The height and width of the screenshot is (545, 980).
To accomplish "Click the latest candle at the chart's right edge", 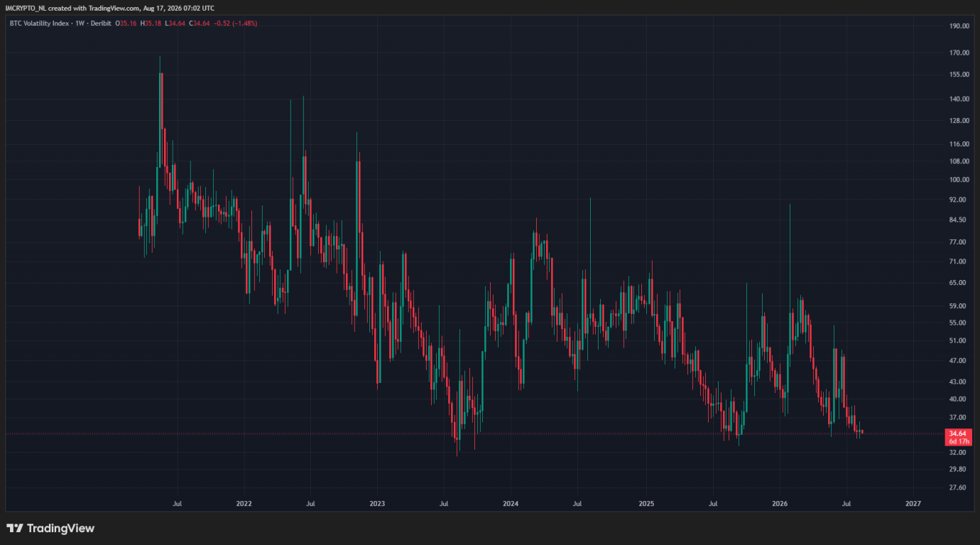I will 862,431.
